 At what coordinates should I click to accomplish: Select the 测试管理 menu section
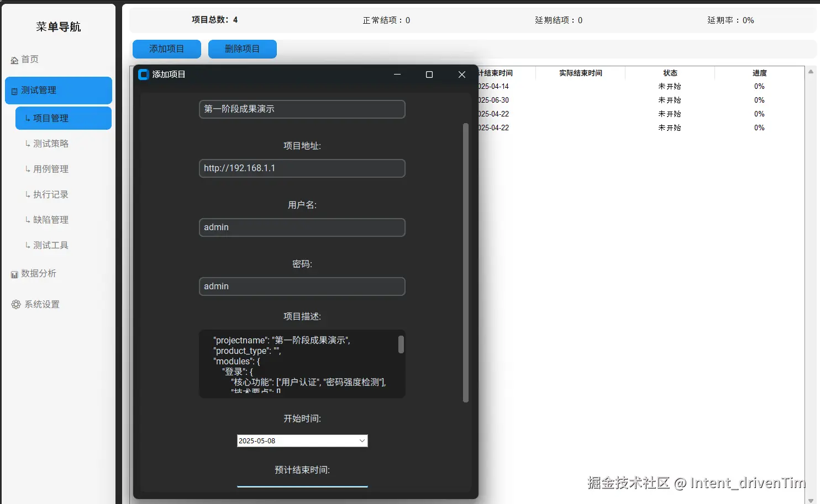tap(58, 91)
